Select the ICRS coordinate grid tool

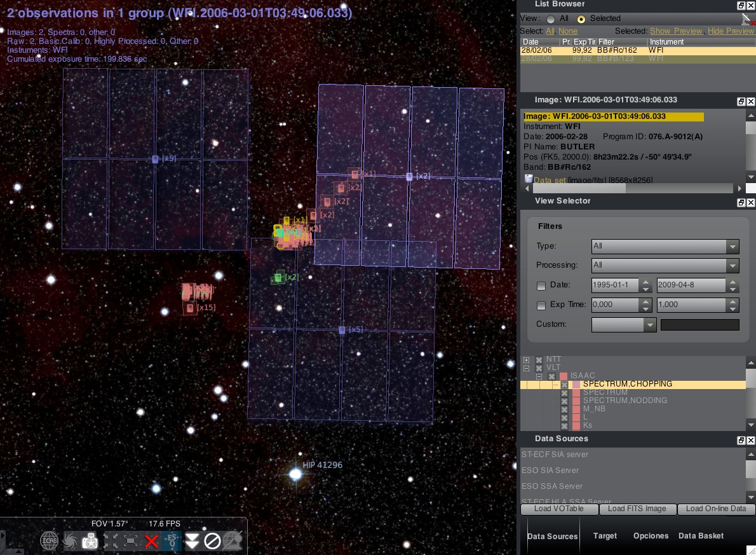pyautogui.click(x=49, y=540)
